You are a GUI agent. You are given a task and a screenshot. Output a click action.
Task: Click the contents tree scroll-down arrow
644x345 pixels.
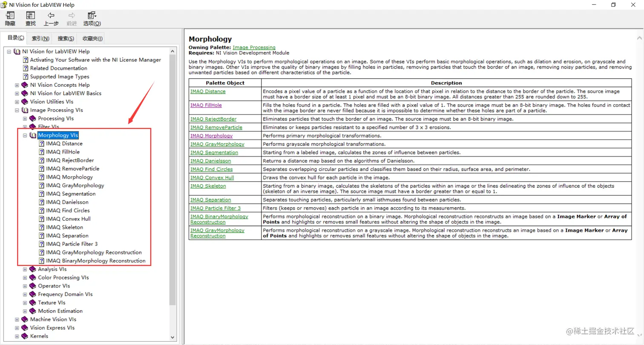point(172,337)
